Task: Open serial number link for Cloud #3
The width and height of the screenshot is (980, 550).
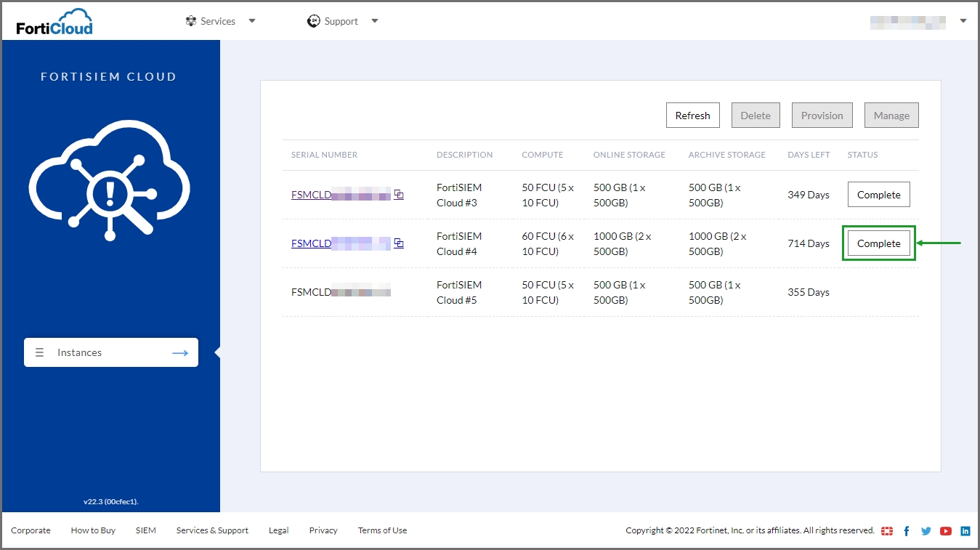Action: (x=341, y=195)
